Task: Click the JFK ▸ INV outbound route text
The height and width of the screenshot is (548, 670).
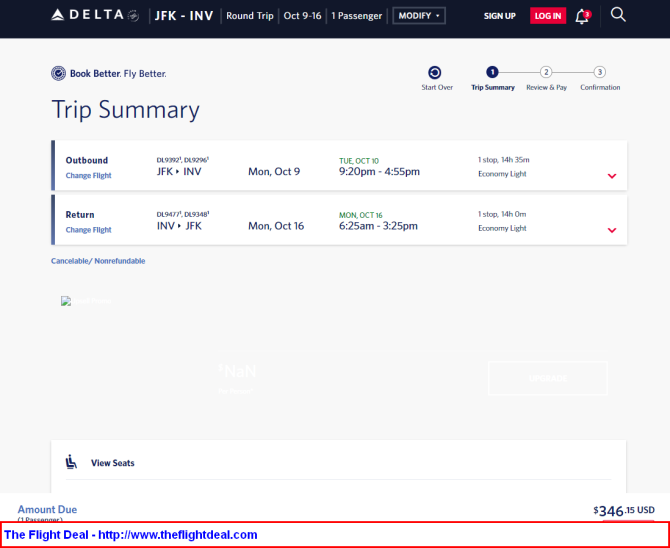Action: [x=179, y=171]
